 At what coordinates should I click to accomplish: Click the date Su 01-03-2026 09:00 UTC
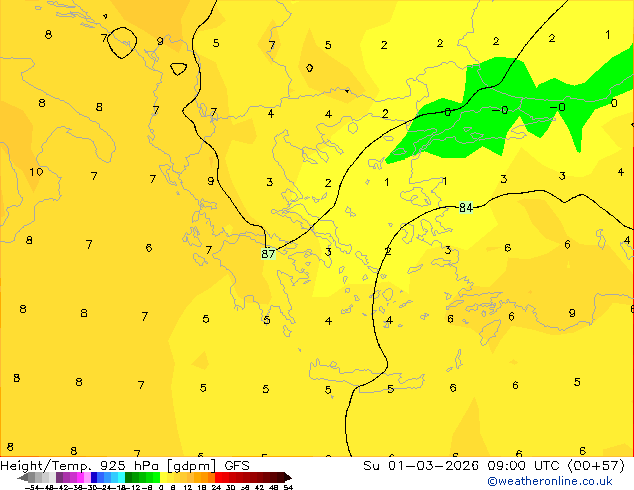pyautogui.click(x=463, y=466)
